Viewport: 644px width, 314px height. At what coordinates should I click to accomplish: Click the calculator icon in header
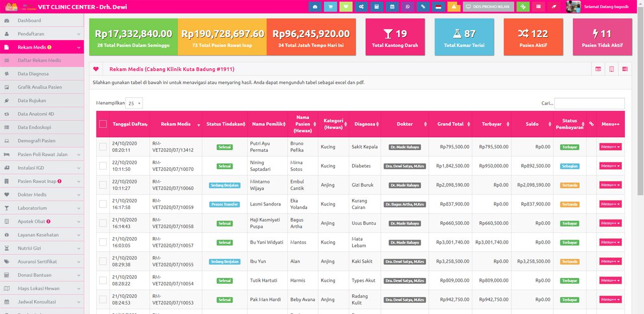[x=376, y=7]
